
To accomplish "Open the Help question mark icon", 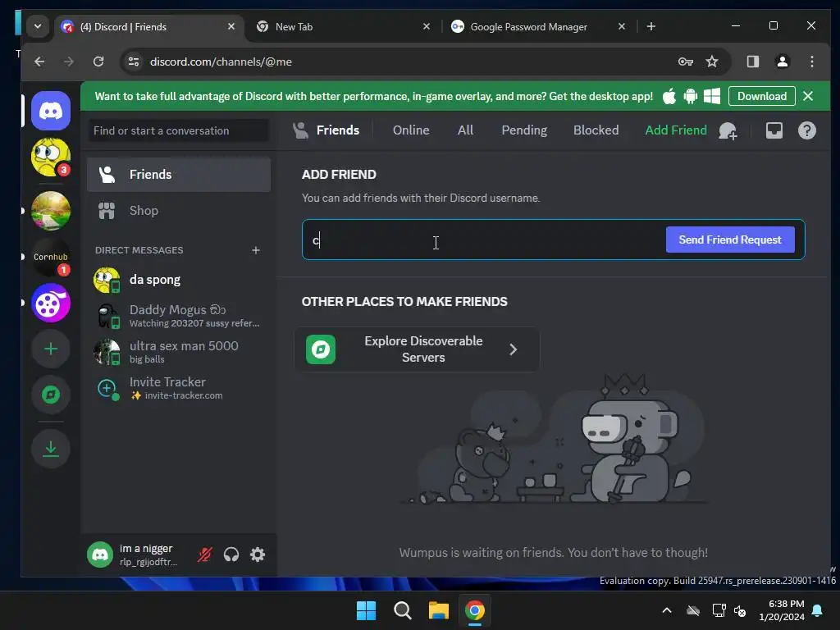I will point(807,130).
